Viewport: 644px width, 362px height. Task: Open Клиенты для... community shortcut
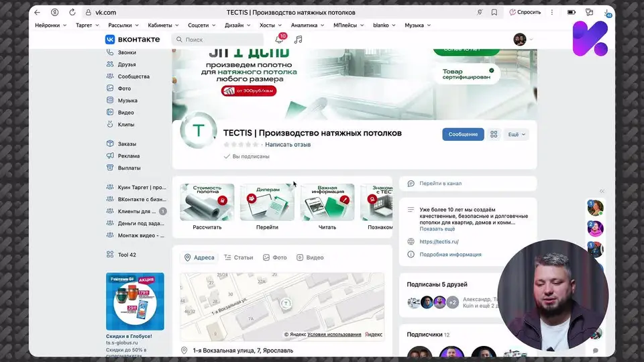[136, 211]
